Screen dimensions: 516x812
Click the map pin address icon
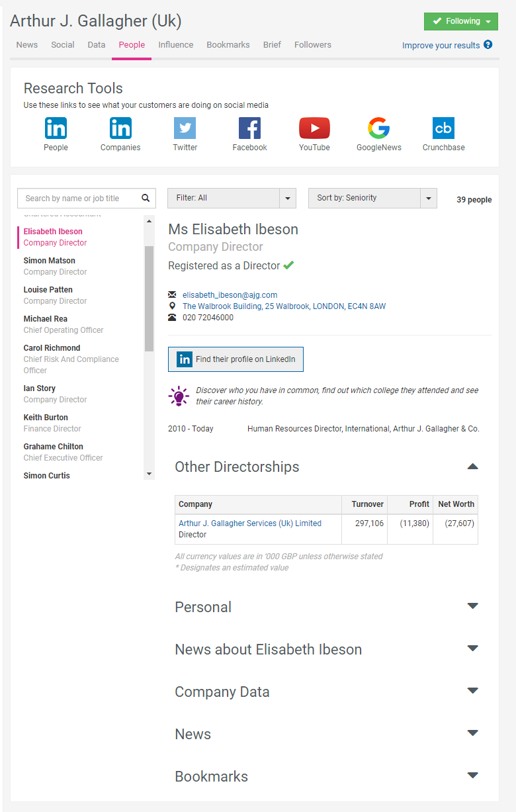(x=173, y=306)
